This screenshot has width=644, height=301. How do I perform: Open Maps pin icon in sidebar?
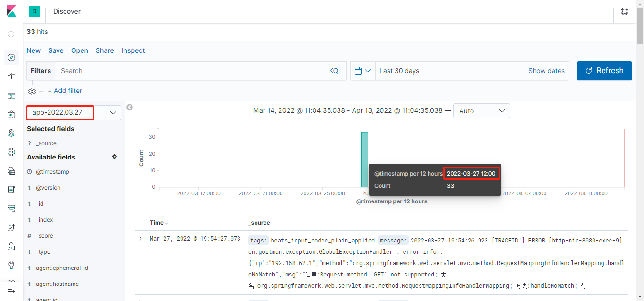tap(11, 133)
